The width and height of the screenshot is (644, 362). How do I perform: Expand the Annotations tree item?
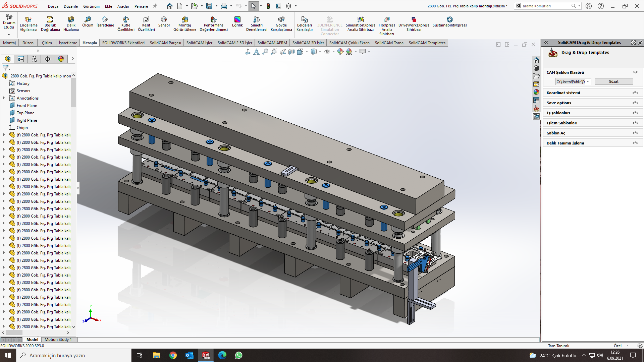click(x=4, y=98)
